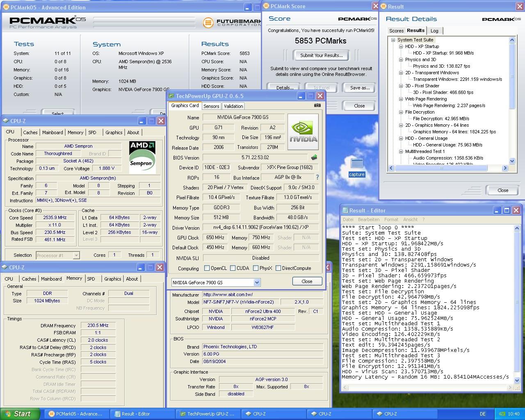525x420 pixels.
Task: Switch to PCMark05 taskbar button
Action: (x=76, y=414)
